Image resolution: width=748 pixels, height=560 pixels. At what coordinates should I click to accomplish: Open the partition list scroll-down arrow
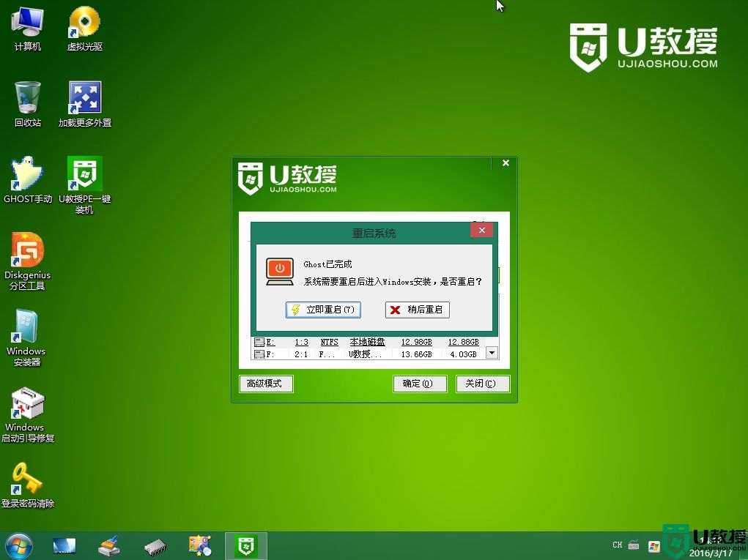[x=492, y=353]
